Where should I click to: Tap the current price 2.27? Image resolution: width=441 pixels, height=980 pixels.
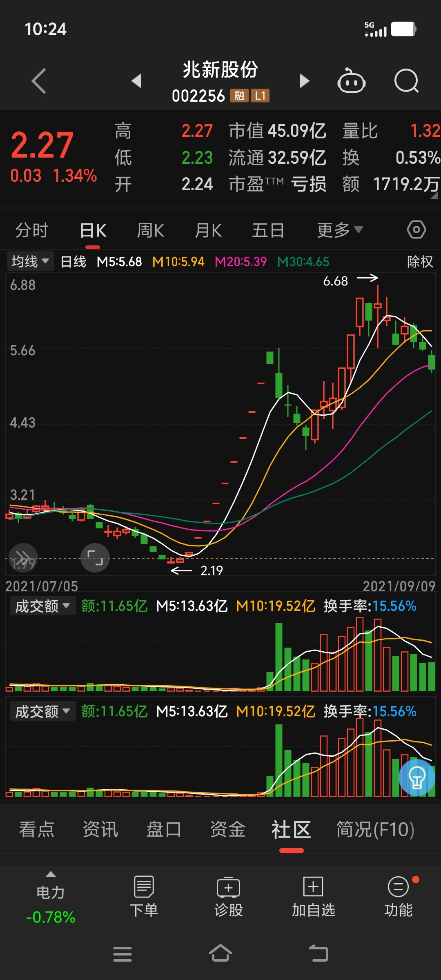(42, 145)
